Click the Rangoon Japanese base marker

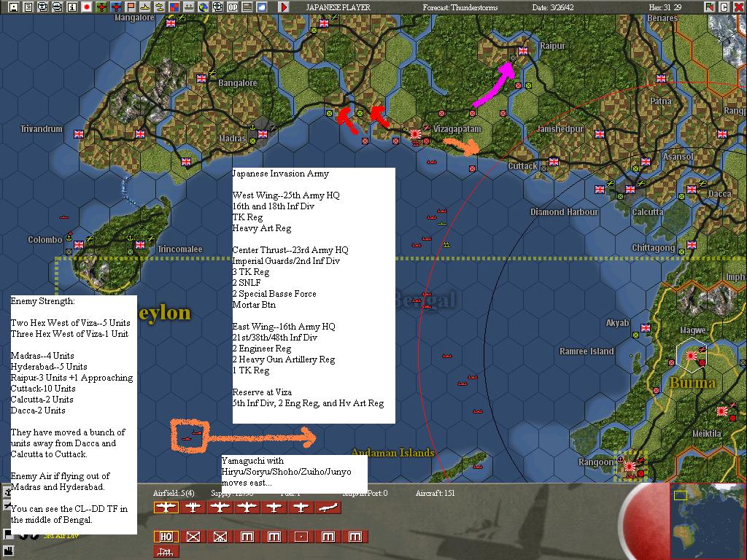coord(630,467)
